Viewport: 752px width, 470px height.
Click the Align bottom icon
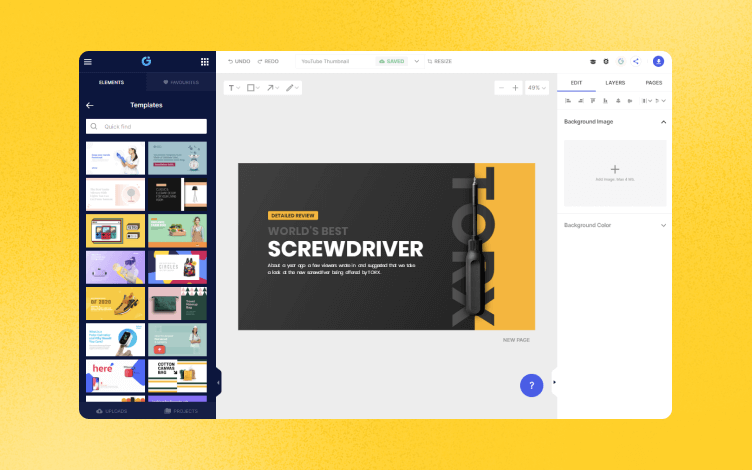[x=605, y=101]
